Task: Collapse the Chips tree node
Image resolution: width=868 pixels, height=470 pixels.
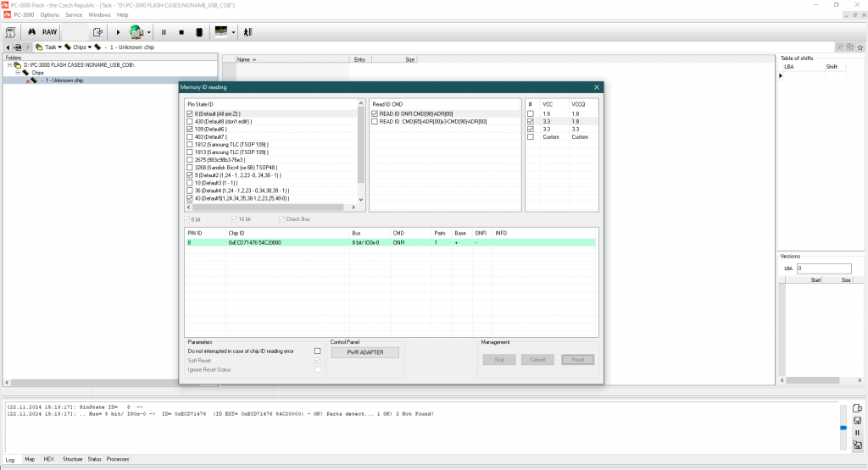Action: coord(17,73)
